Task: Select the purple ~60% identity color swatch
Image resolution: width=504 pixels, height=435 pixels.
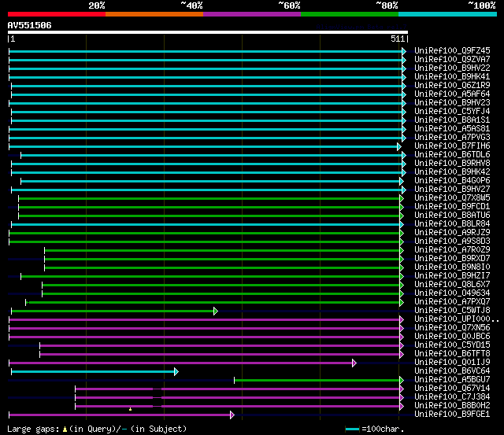Action: tap(251, 14)
